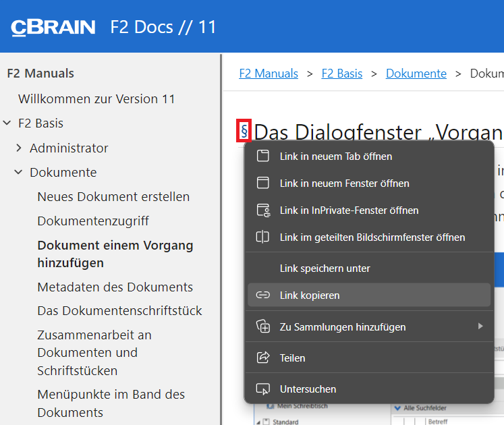Click the section anchor § icon
Screen dimensions: 504x425
pos(244,130)
